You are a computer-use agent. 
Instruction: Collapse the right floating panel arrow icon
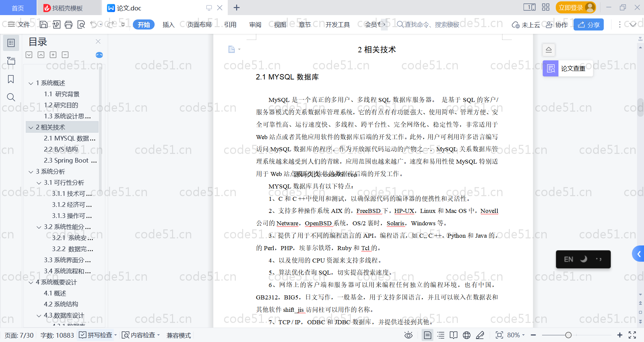pos(549,50)
